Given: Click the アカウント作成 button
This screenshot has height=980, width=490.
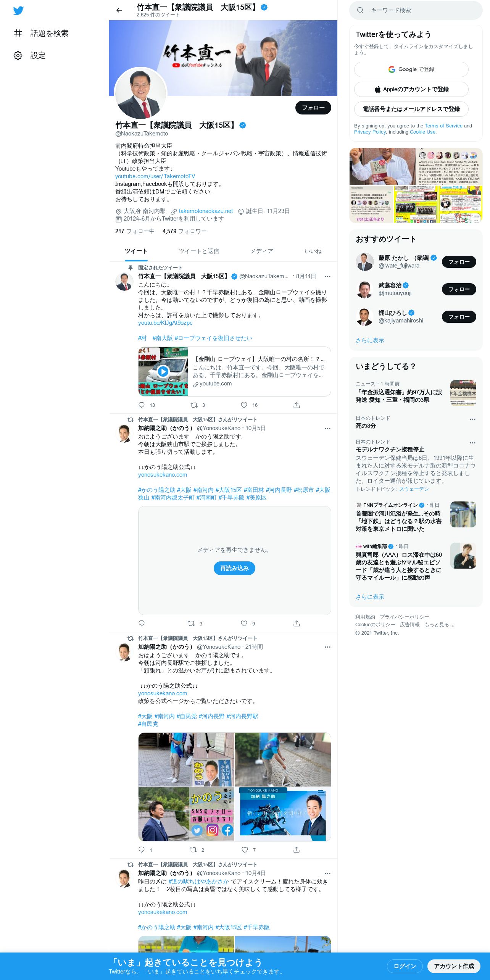Looking at the screenshot, I should [x=453, y=966].
